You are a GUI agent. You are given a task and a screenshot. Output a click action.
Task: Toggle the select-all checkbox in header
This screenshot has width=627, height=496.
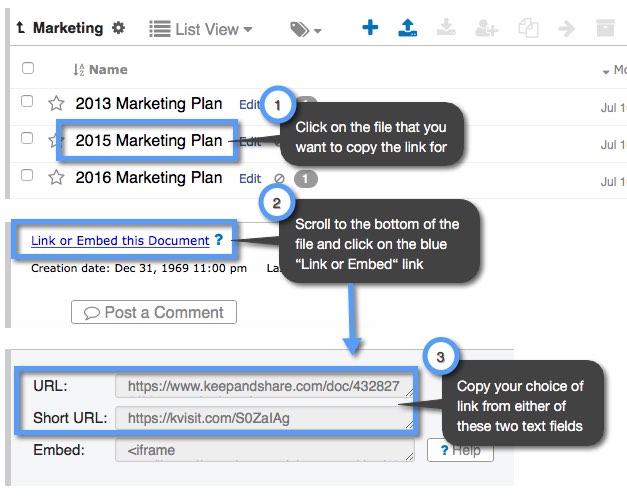point(28,68)
